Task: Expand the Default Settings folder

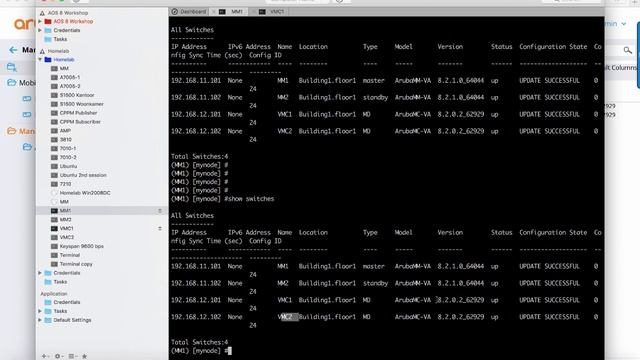Action: pos(40,320)
